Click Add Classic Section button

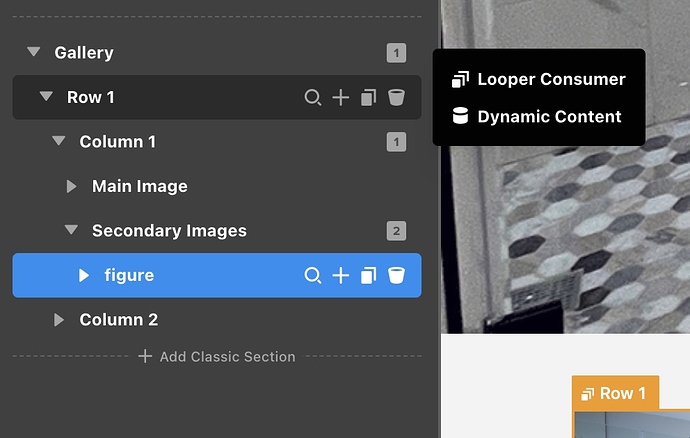coord(217,356)
